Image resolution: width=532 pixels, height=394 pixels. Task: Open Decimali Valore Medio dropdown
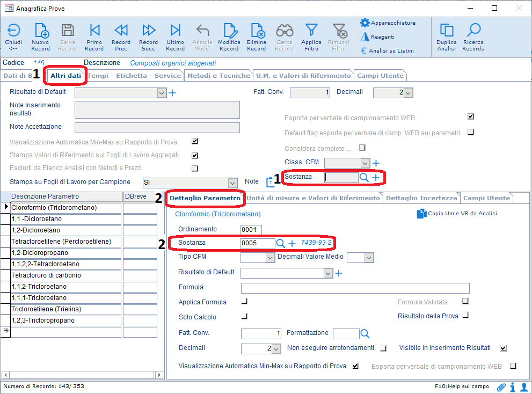pyautogui.click(x=369, y=258)
